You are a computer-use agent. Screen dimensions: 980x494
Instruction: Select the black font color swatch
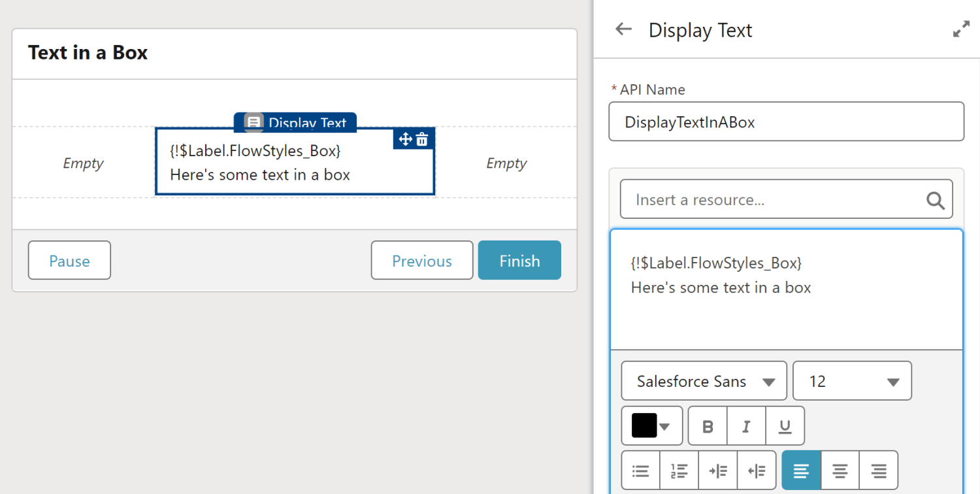(x=645, y=425)
